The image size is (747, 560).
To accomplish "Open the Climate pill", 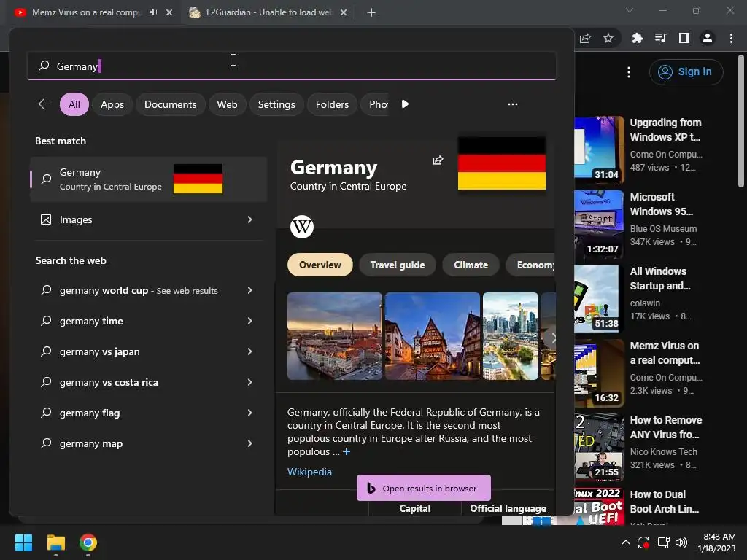I will click(x=471, y=265).
